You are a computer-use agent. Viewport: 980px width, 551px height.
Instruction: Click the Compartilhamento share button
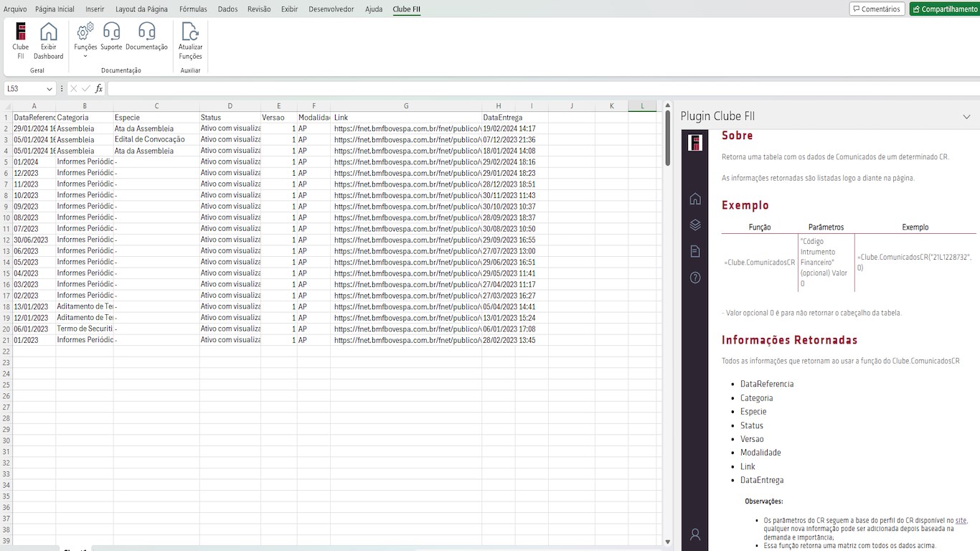point(945,9)
